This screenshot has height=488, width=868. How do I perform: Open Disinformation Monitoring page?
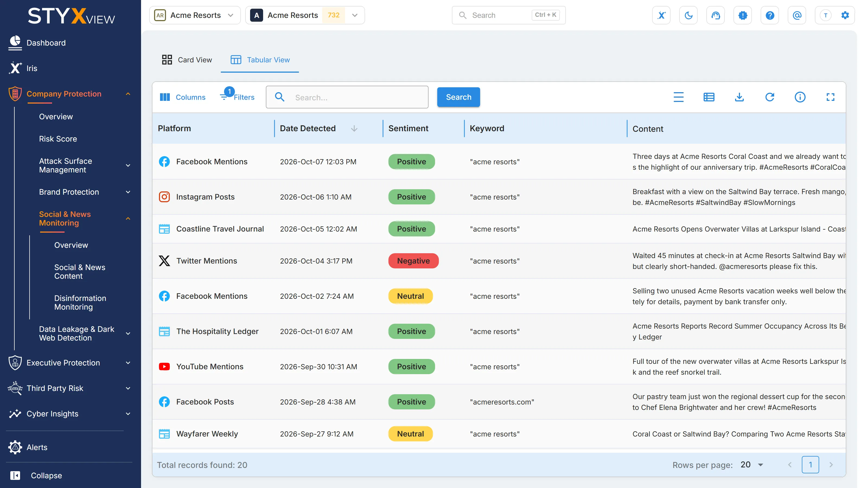[x=80, y=303]
